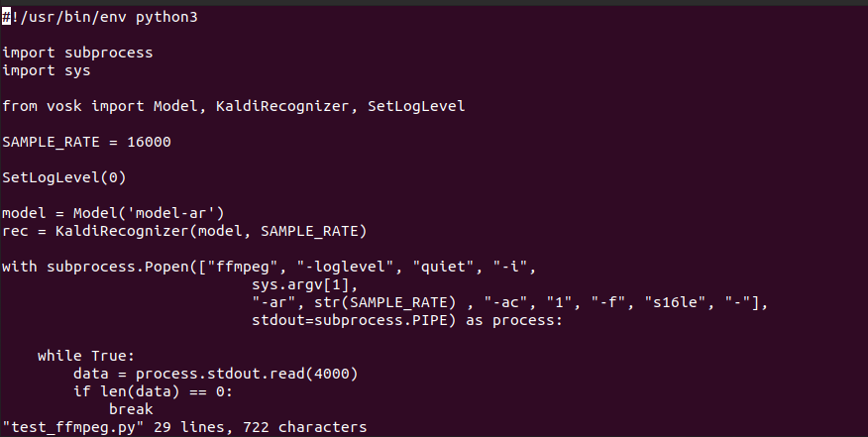Click the rec variable assignment
Image resolution: width=868 pixels, height=437 pixels.
tap(184, 231)
